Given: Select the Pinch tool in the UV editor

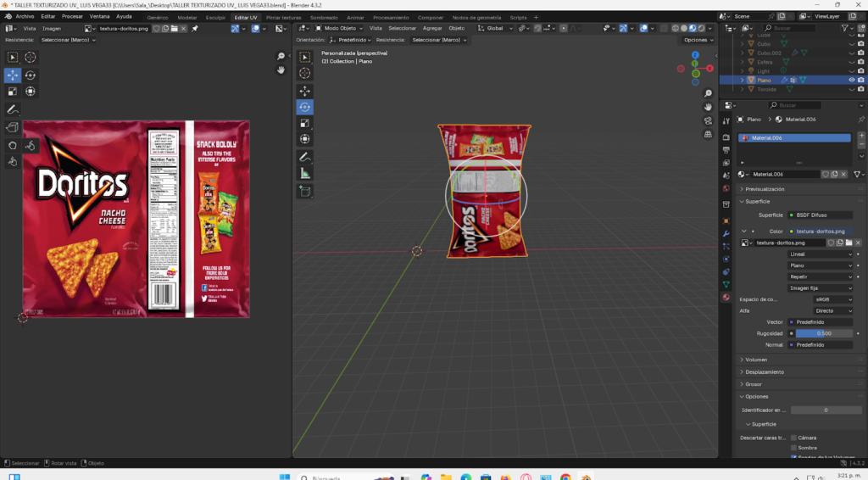Looking at the screenshot, I should pyautogui.click(x=12, y=162).
